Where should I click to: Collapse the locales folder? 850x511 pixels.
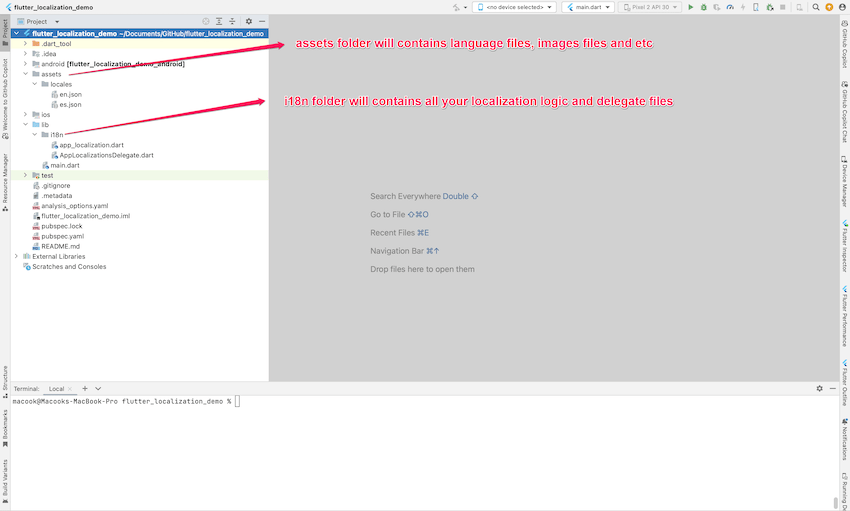click(35, 84)
